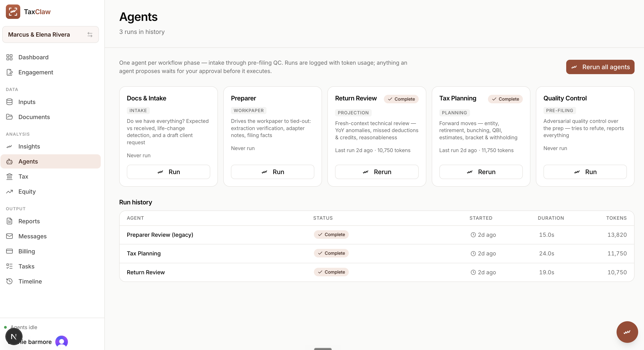Click the AGENT column header
Viewport: 644px width, 350px height.
pyautogui.click(x=135, y=218)
